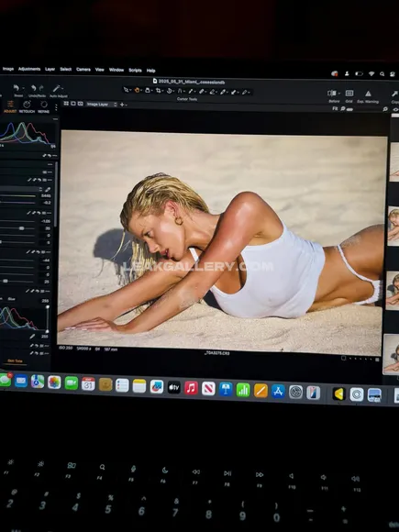Image resolution: width=399 pixels, height=532 pixels.
Task: Select the Crop cursor tool
Action: tap(158, 91)
